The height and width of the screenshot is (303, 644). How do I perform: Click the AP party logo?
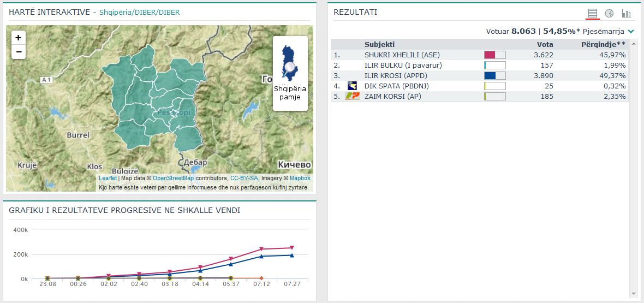click(352, 96)
